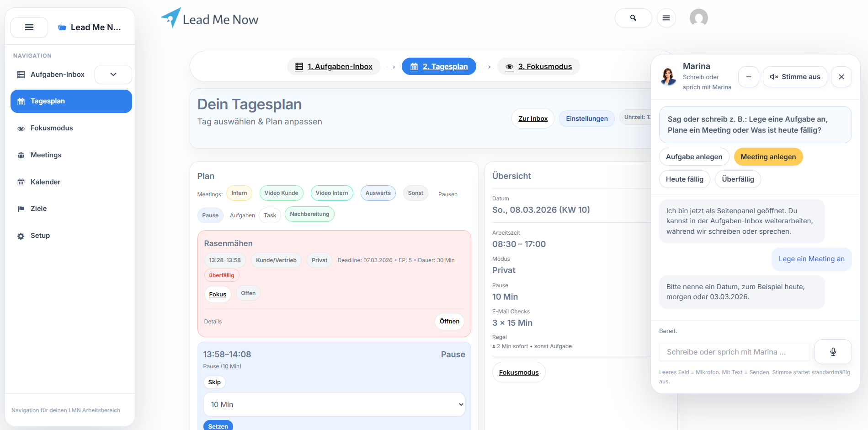Start voice input with the microphone icon
The height and width of the screenshot is (430, 868).
pos(833,352)
